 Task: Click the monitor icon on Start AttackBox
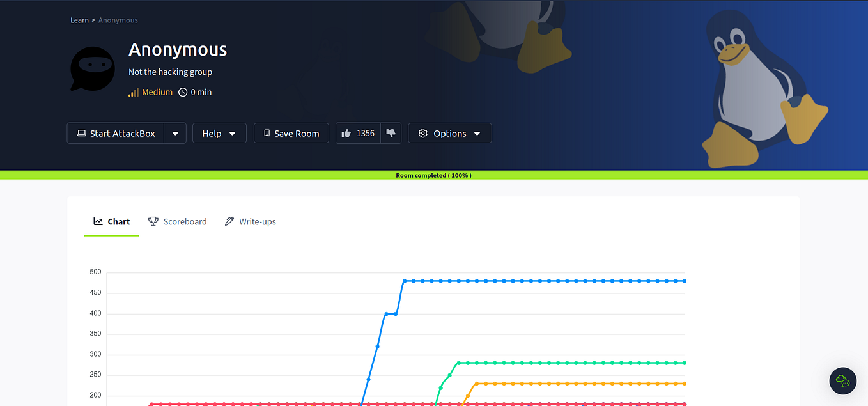81,133
